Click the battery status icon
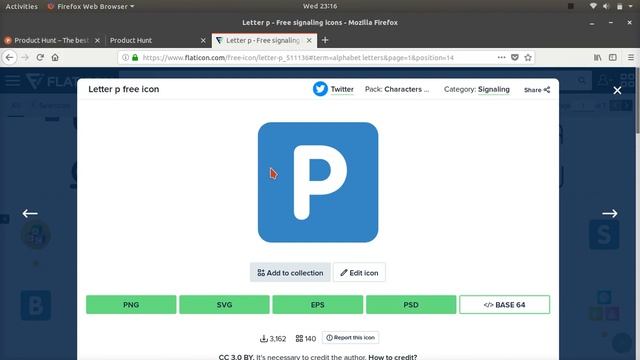 (x=620, y=6)
